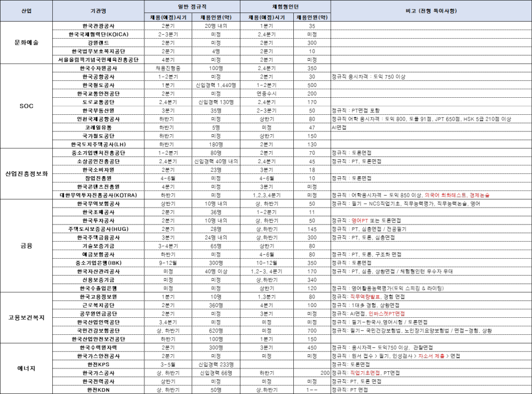Select the 공무원연금공단 cell

coord(98,314)
